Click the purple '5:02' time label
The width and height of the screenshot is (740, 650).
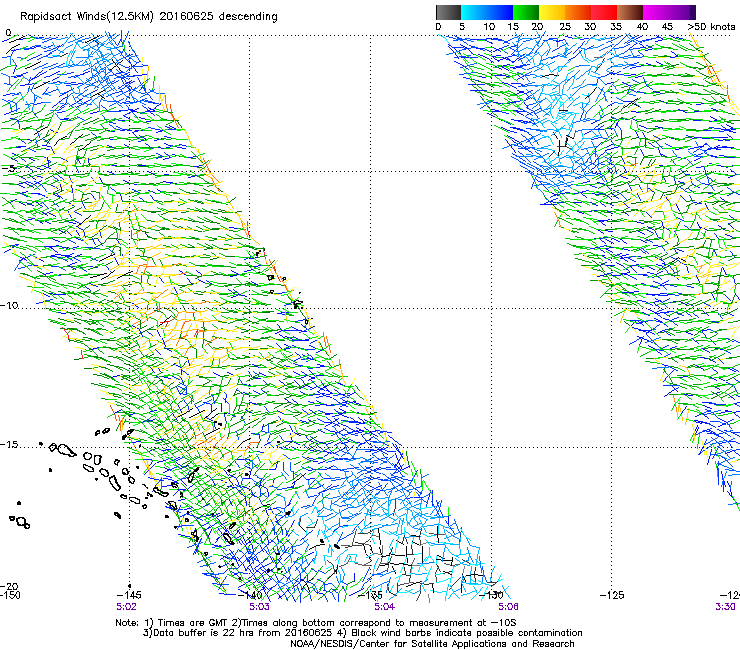coord(126,606)
